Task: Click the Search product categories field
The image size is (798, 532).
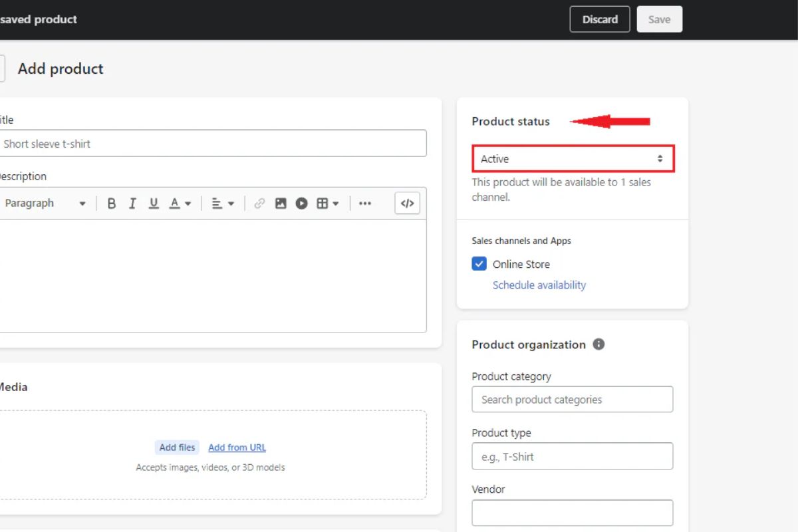Action: click(573, 400)
